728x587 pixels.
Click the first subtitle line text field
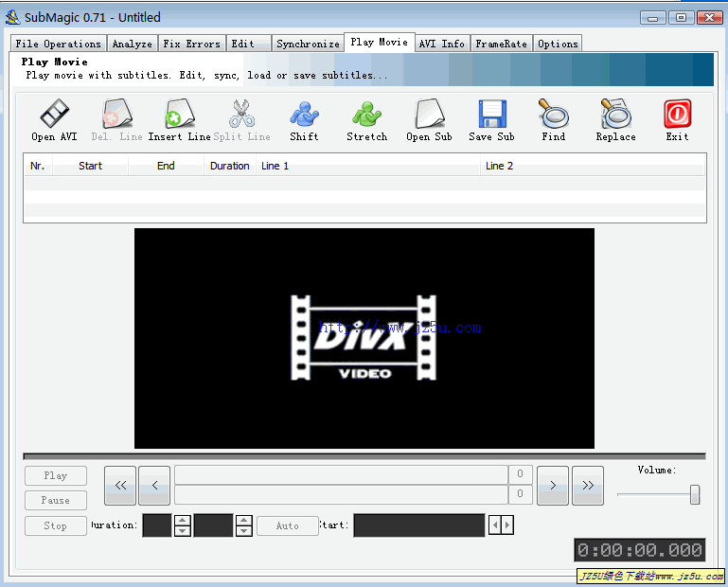[x=341, y=475]
